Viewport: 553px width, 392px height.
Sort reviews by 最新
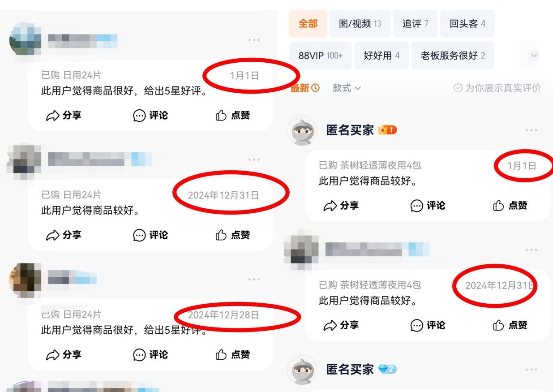(x=305, y=88)
